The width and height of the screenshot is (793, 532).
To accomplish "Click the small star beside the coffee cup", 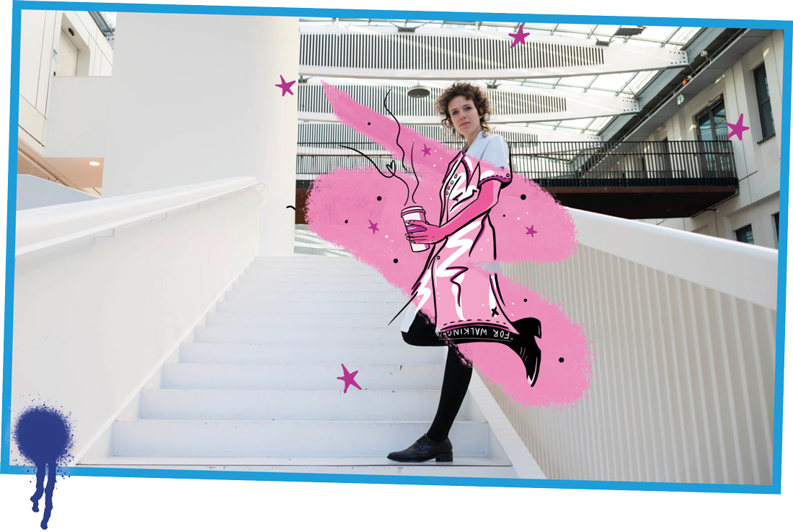I will 373,226.
